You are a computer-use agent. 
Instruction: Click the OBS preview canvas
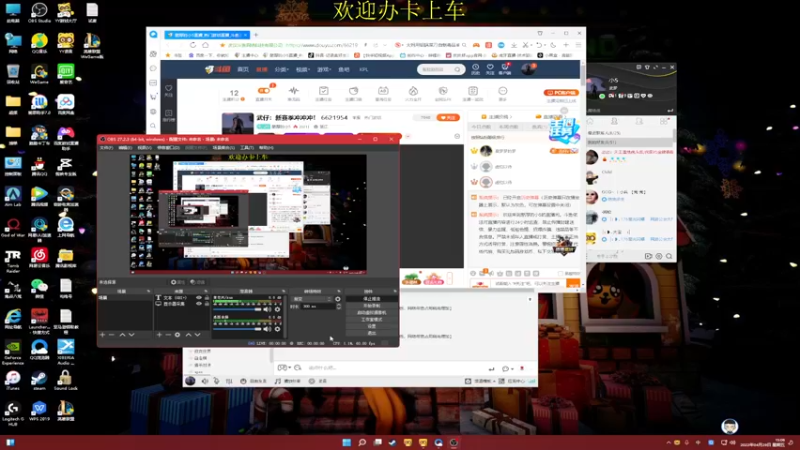click(248, 214)
